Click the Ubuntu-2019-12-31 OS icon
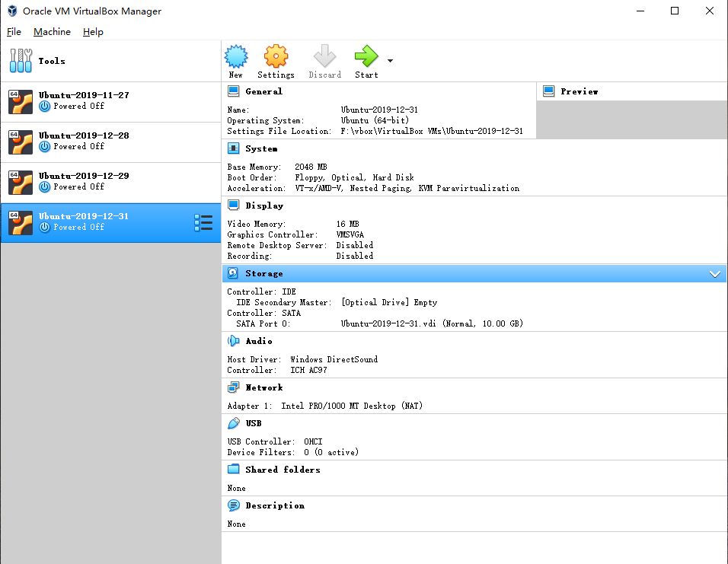Viewport: 728px width, 564px height. pos(21,223)
